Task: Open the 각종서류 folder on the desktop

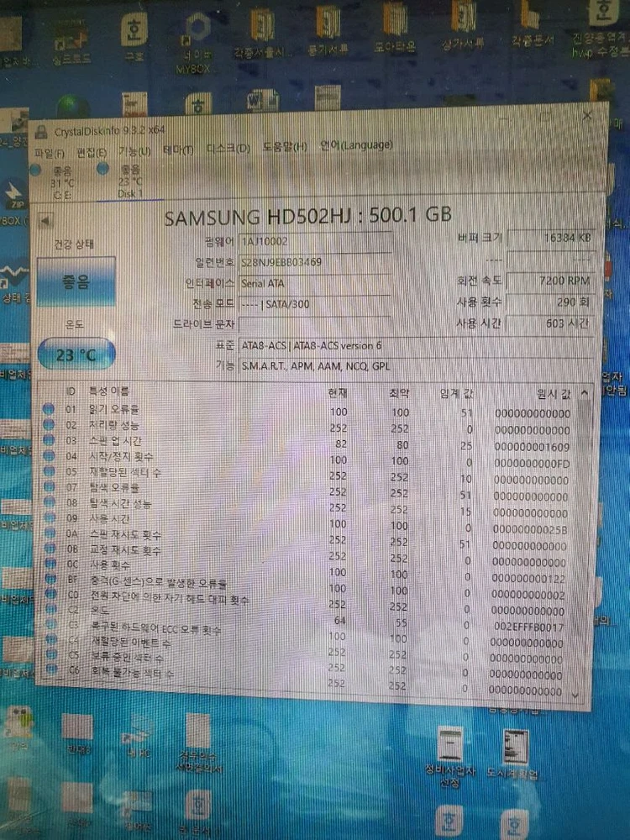Action: pyautogui.click(x=262, y=34)
